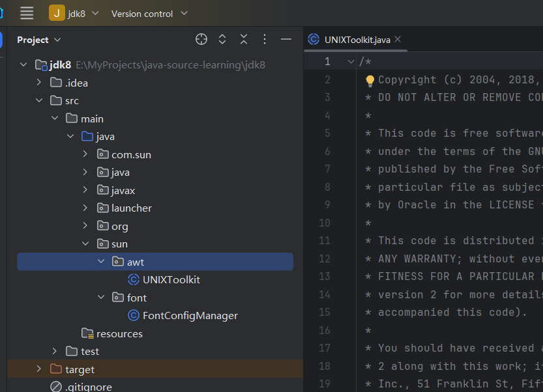Collapse the awt package node
The image size is (543, 392).
pos(101,262)
